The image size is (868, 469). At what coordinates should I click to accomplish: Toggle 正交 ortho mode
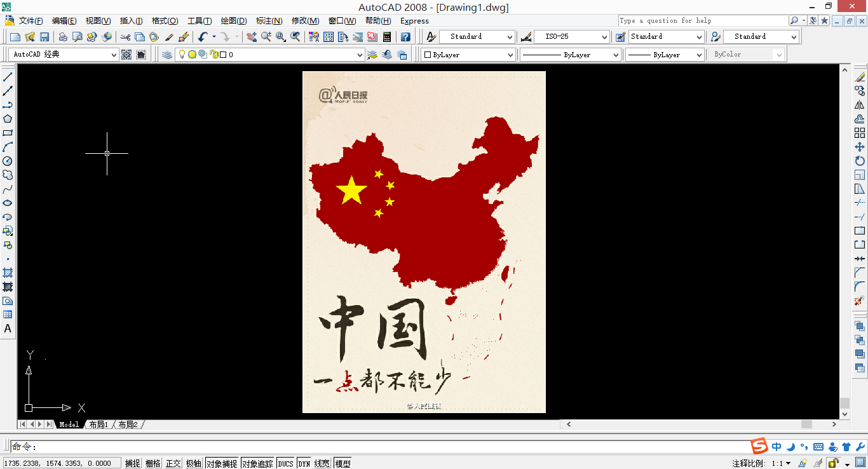pos(173,463)
